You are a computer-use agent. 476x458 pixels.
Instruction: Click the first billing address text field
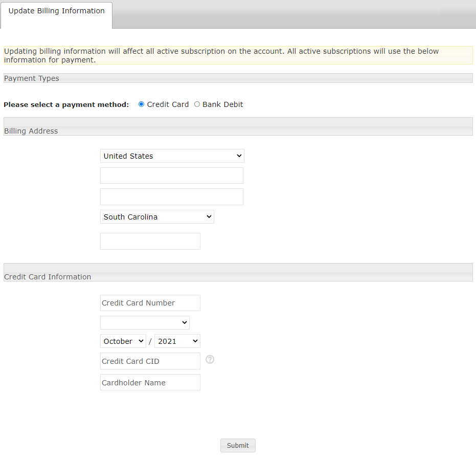[171, 176]
